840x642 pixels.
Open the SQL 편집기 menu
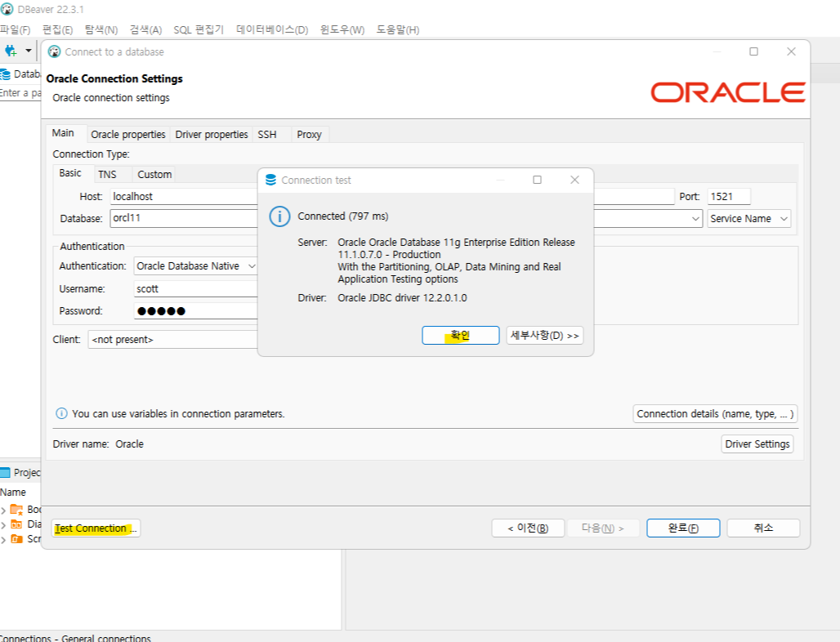coord(199,30)
